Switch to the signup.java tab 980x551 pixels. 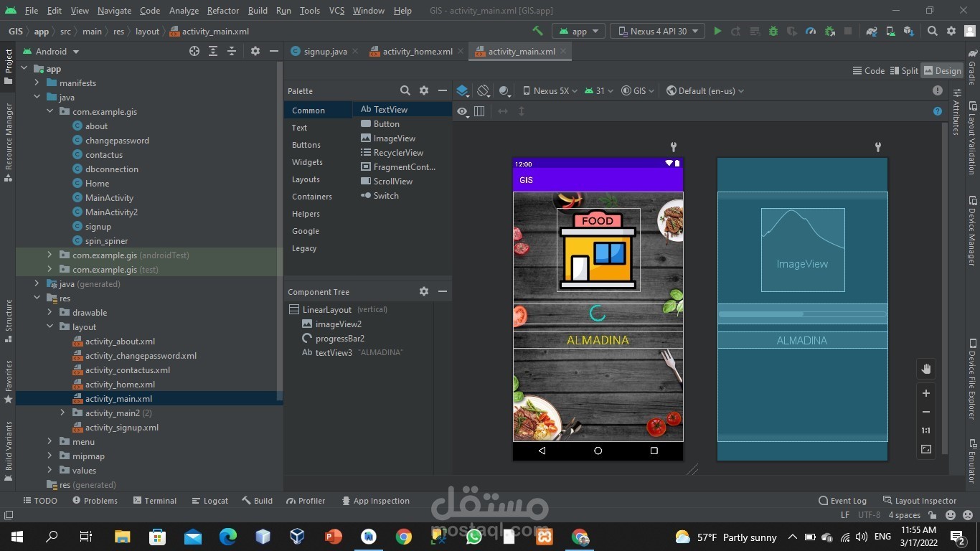325,51
